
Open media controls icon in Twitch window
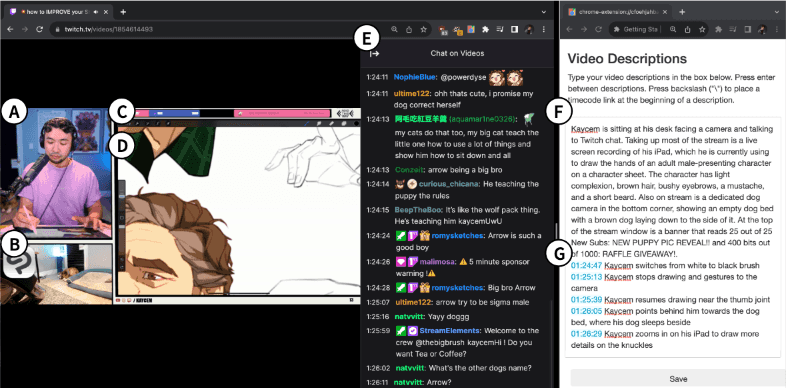click(500, 30)
